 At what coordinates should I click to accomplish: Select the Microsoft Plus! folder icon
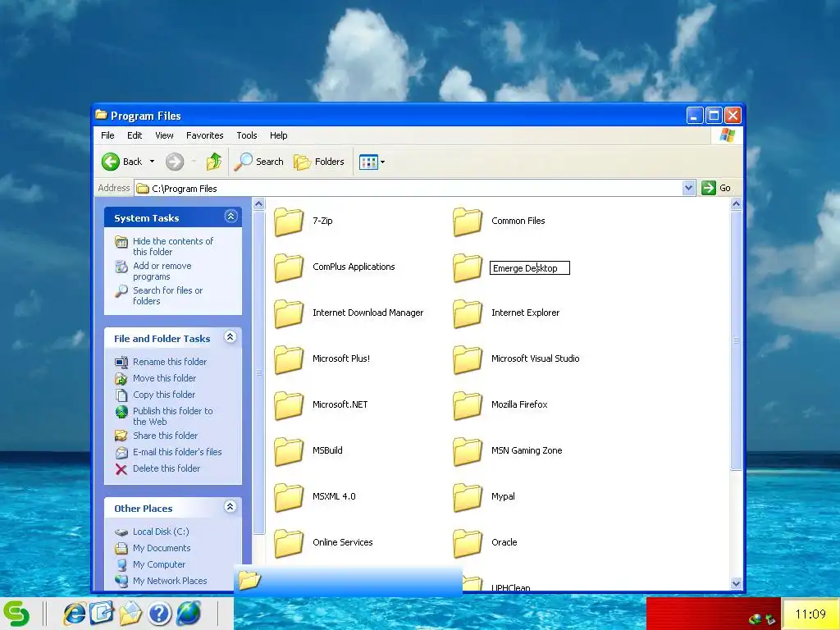289,359
